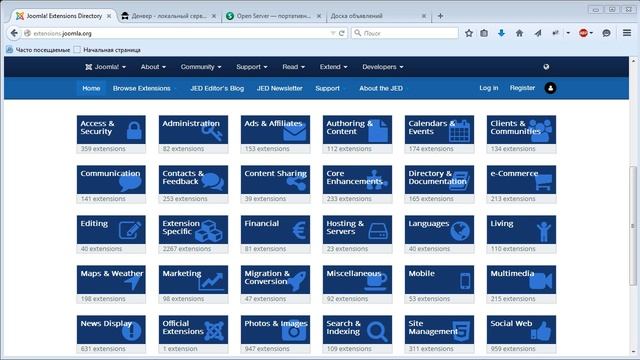Expand the Community dropdown menu

click(201, 67)
